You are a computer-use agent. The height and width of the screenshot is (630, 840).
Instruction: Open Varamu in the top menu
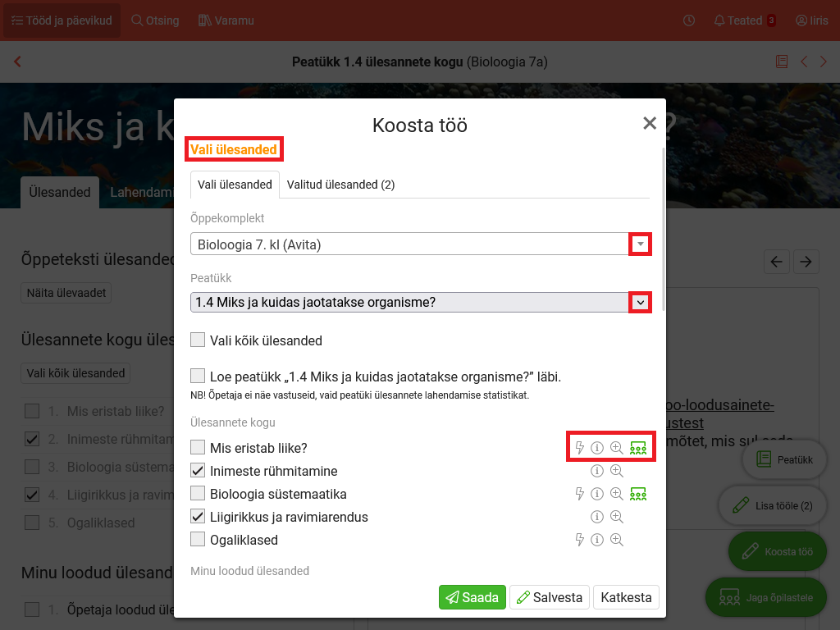coord(226,21)
